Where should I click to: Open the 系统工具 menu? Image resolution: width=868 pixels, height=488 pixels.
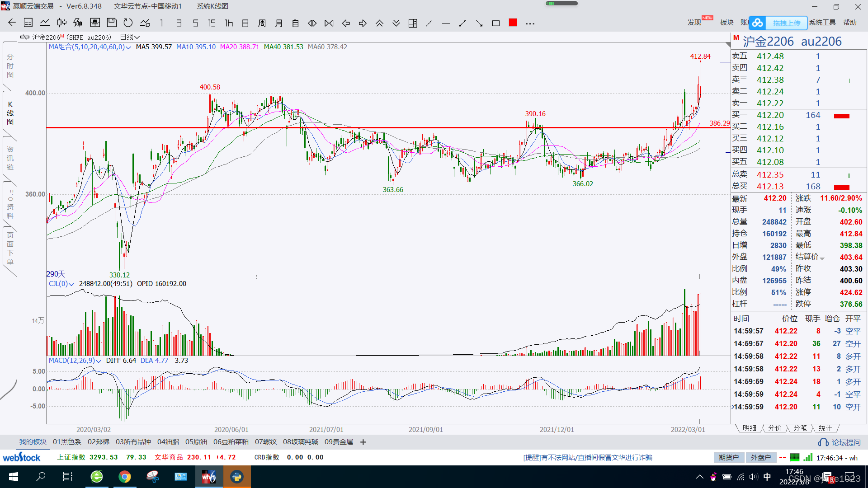point(822,23)
